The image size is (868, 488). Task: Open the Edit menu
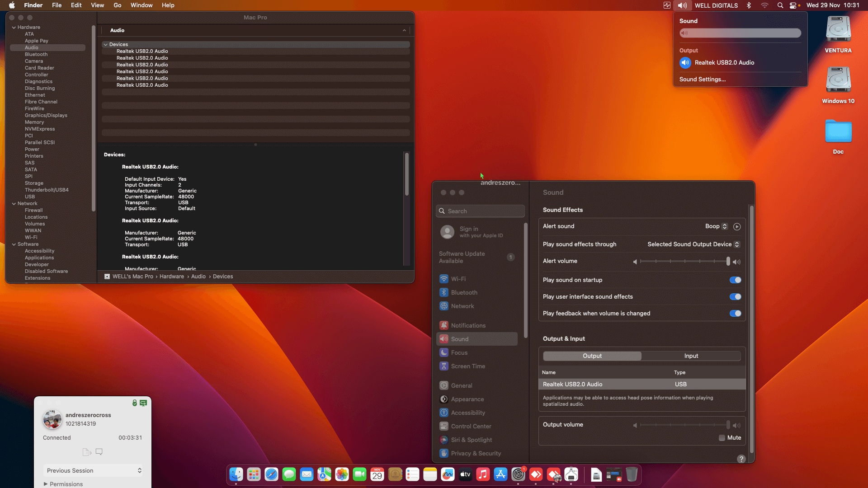click(x=76, y=5)
